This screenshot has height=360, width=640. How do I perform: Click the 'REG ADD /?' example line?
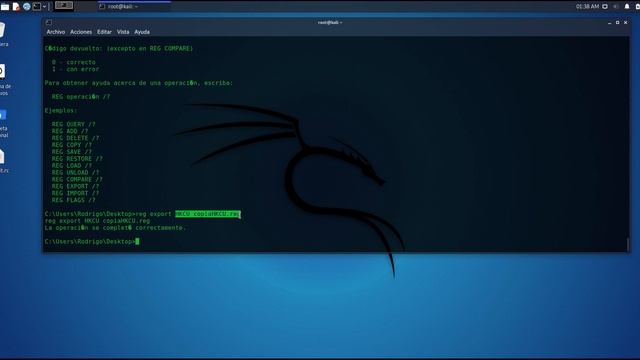[70, 131]
